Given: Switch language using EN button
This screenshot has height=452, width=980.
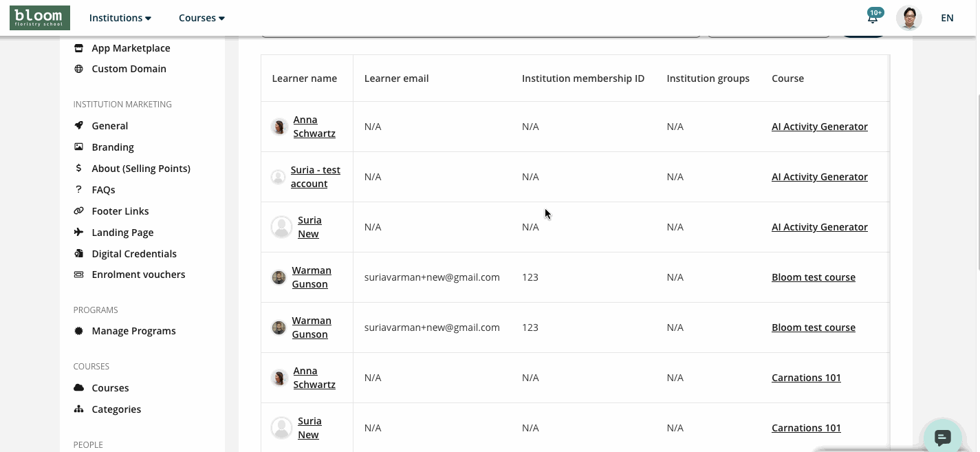Looking at the screenshot, I should click(947, 18).
